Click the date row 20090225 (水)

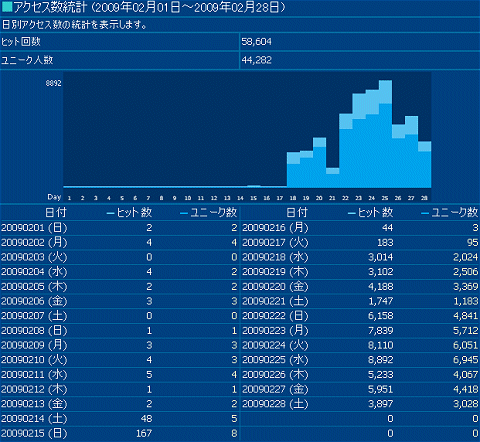[x=275, y=360]
